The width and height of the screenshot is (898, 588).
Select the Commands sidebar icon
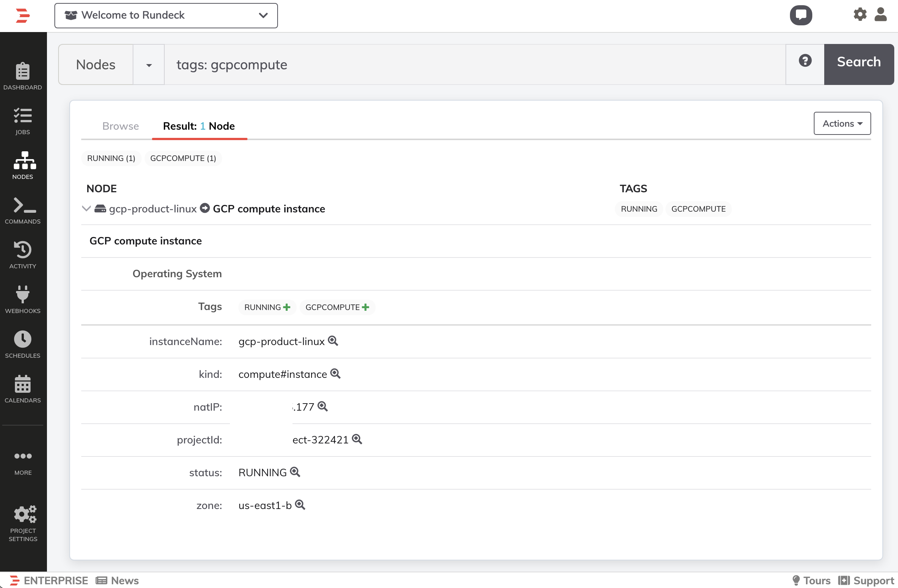23,209
